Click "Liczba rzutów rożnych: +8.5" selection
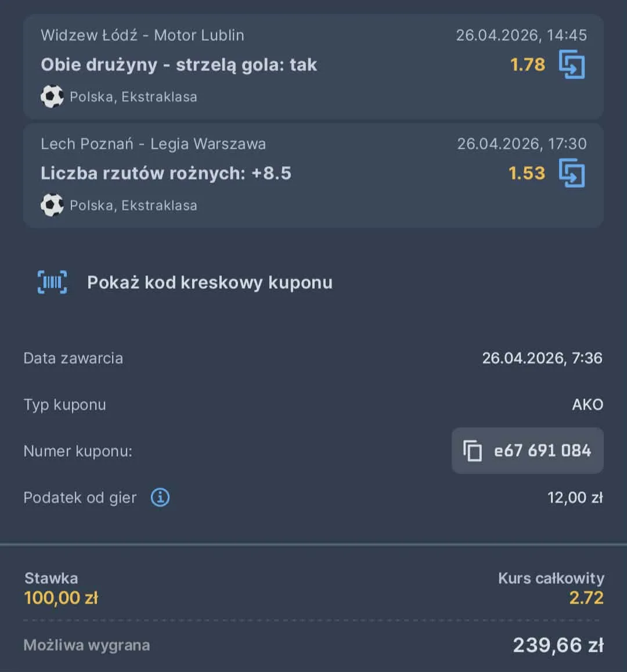This screenshot has width=627, height=672. pos(167,173)
